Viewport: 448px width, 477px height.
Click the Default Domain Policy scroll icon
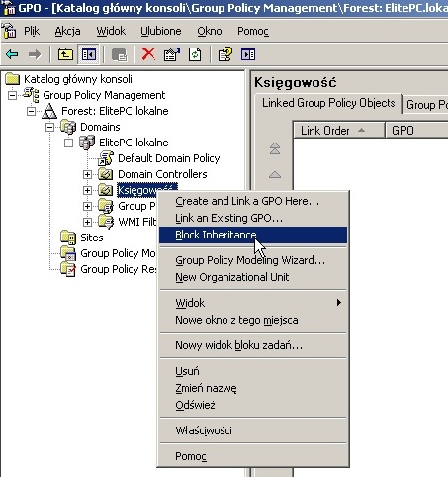(x=106, y=158)
